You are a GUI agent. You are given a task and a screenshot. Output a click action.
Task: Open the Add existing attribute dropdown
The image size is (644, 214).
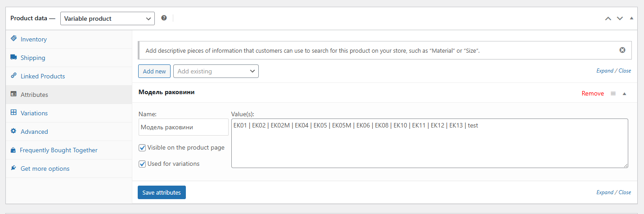click(x=216, y=71)
